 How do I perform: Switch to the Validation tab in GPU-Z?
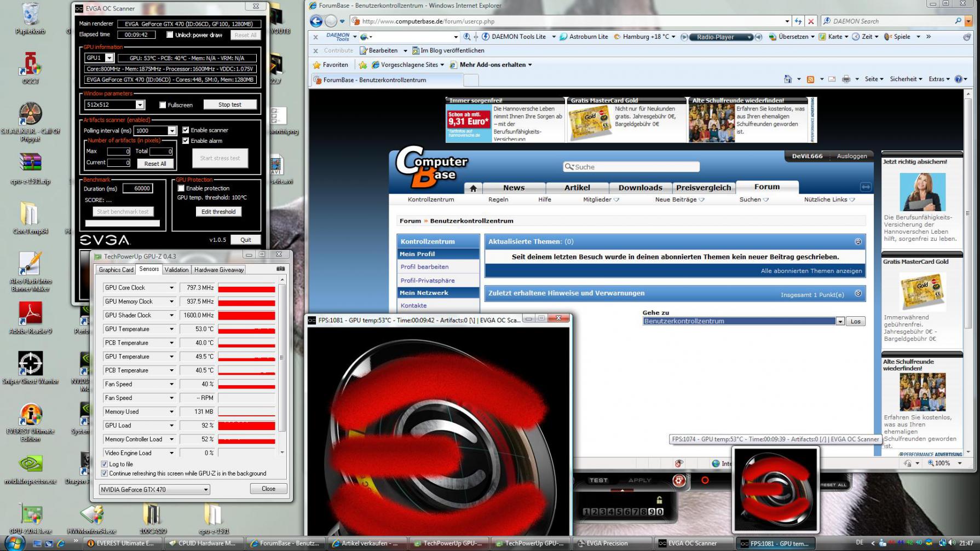coord(176,270)
